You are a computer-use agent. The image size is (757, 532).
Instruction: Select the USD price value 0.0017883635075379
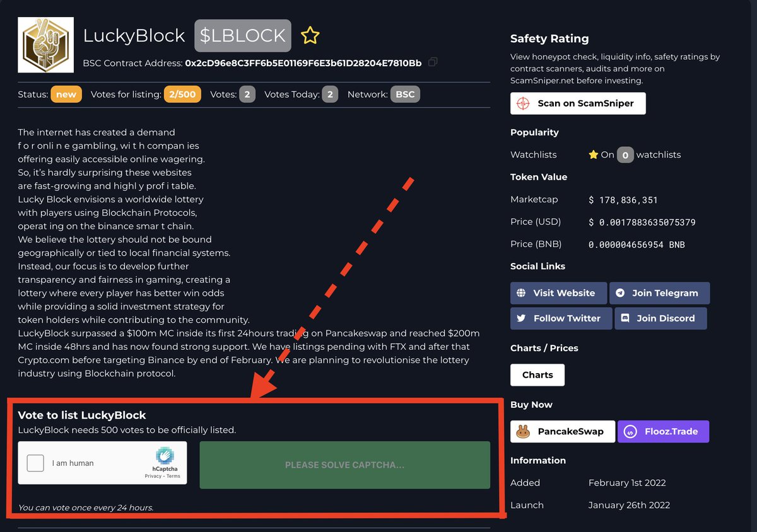[642, 223]
